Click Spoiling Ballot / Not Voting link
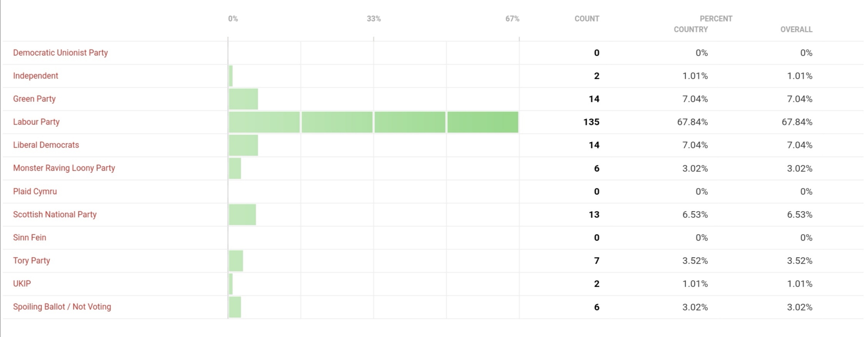Viewport: 868px width, 337px height. [62, 307]
